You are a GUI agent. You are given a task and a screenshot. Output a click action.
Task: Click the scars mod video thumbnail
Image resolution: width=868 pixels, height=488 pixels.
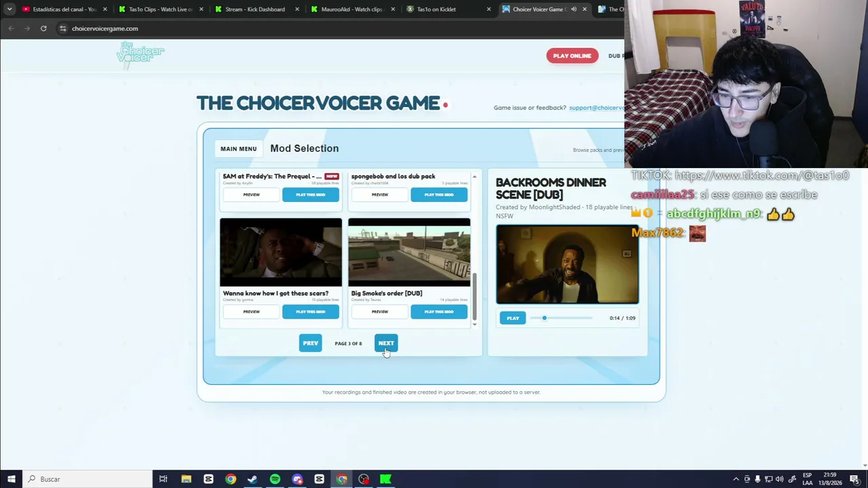281,252
